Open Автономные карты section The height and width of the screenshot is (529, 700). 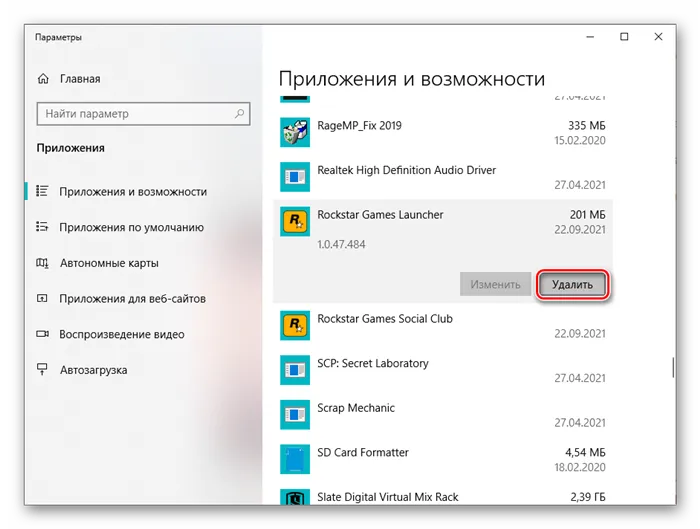(108, 263)
